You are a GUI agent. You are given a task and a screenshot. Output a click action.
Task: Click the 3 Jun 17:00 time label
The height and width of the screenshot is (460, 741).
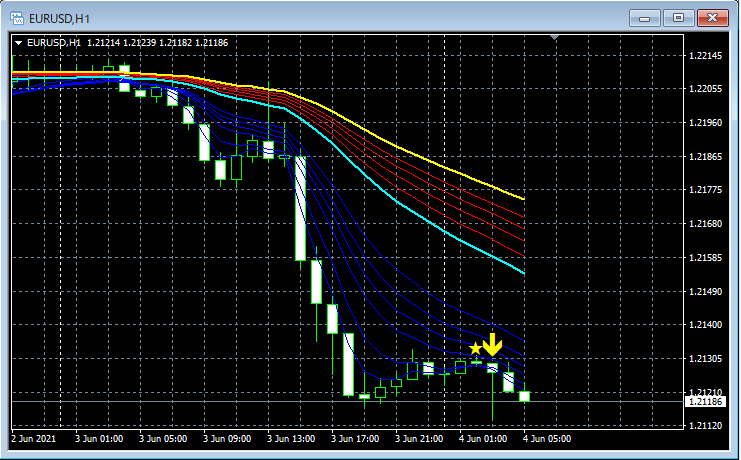pos(355,439)
